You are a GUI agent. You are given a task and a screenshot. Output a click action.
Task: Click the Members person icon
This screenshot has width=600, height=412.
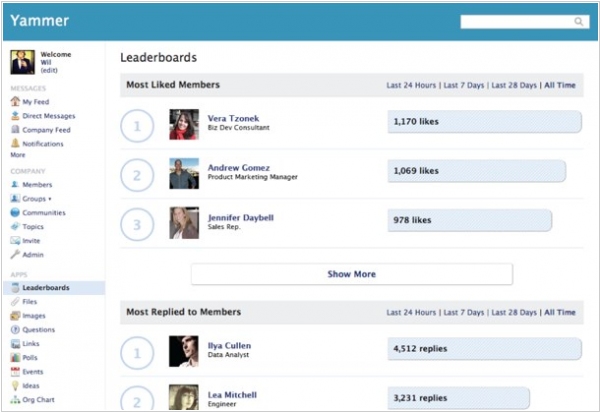[x=15, y=184]
